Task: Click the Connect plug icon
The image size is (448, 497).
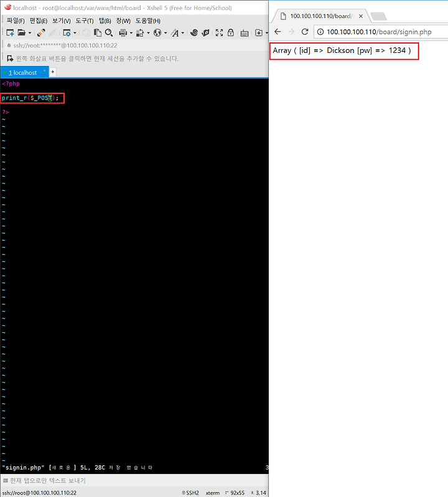Action: 41,32
